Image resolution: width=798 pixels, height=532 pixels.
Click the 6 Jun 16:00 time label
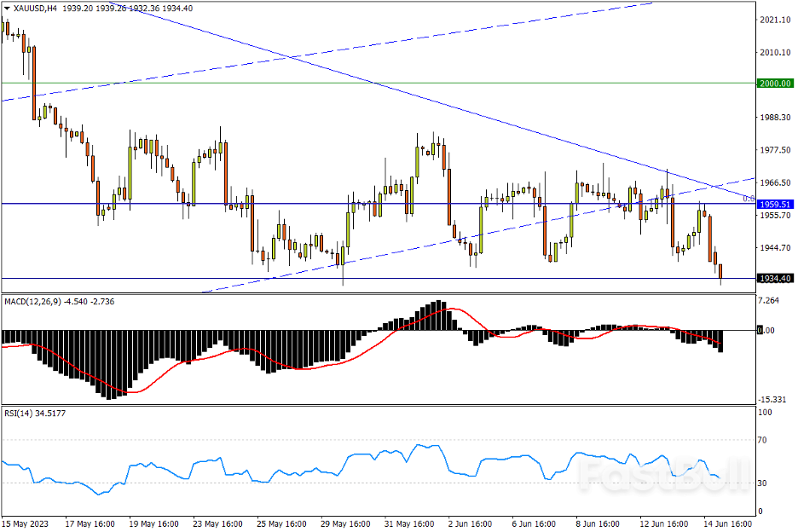(x=534, y=523)
